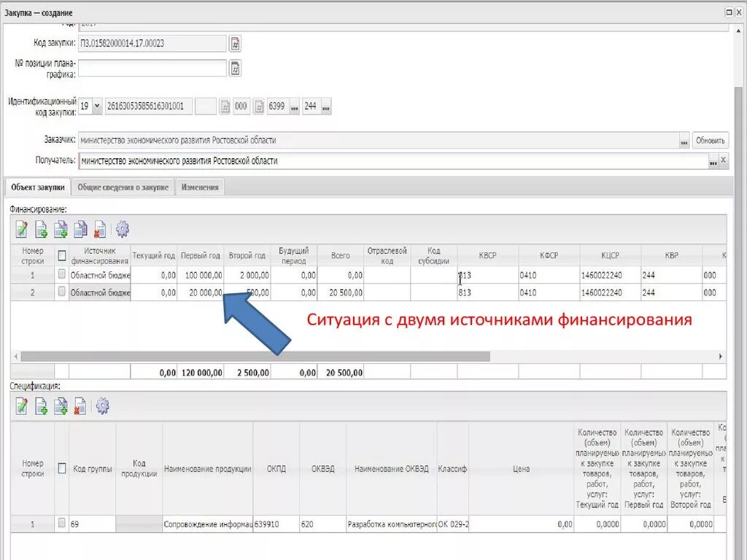Image resolution: width=747 pixels, height=560 pixels.
Task: Select the 20 500,00 Всего cell in row 2
Action: pyautogui.click(x=341, y=292)
